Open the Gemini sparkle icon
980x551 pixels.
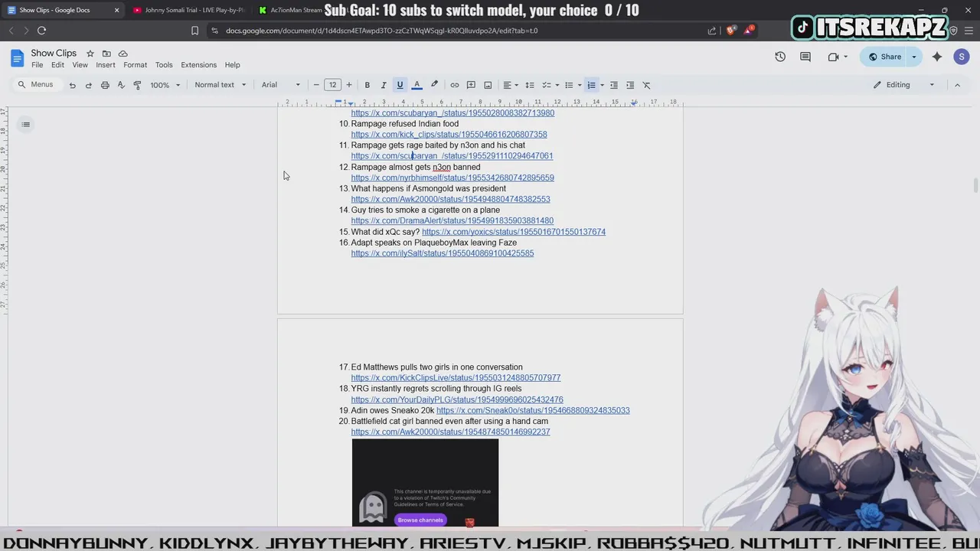tap(937, 57)
